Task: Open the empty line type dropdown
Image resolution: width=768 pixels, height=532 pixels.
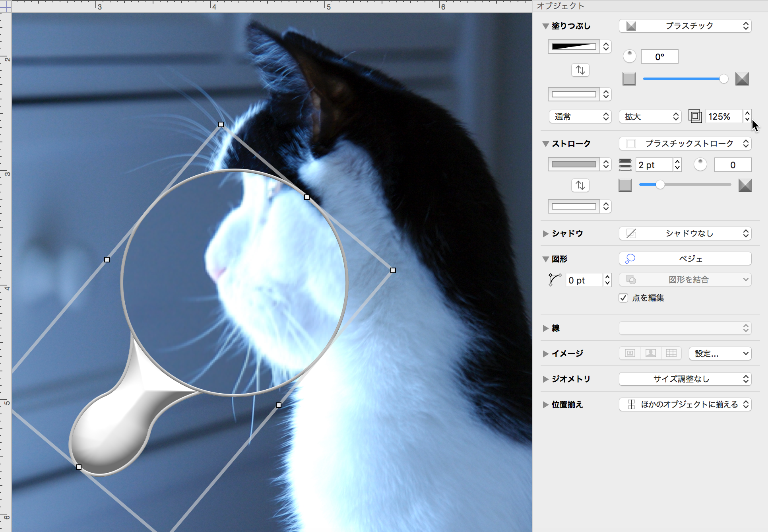Action: pos(685,328)
